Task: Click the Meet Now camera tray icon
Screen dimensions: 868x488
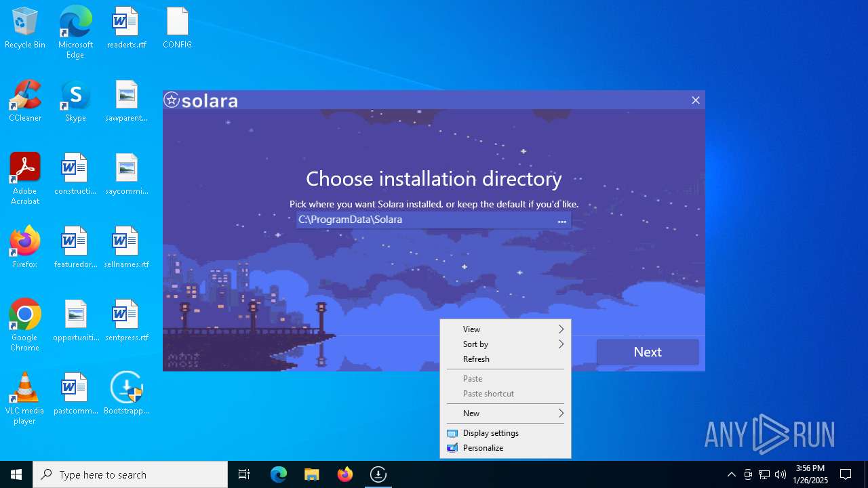Action: (748, 474)
